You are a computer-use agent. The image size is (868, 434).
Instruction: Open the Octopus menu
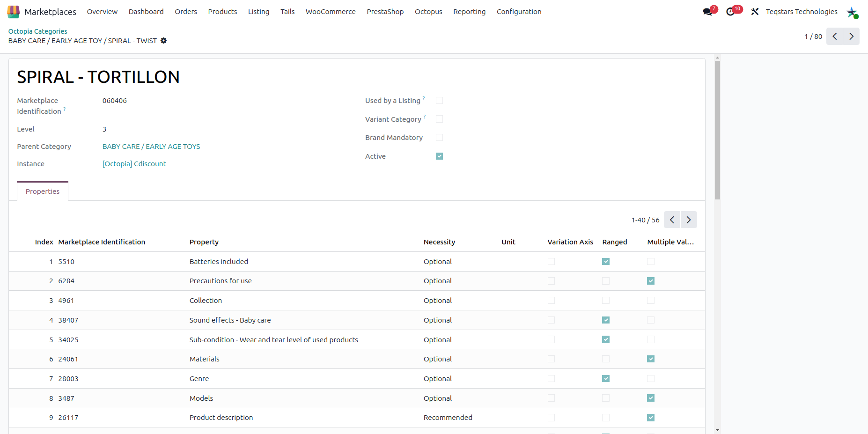click(x=428, y=12)
